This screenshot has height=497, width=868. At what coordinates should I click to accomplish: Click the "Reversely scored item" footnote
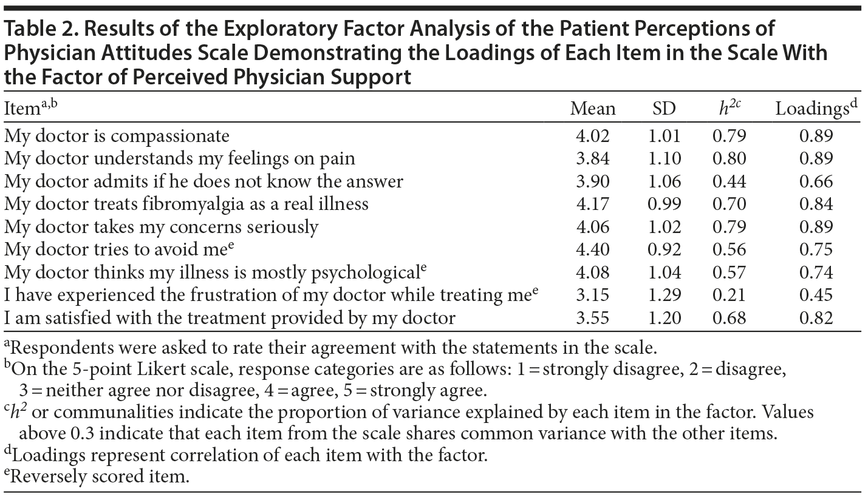pos(97,476)
